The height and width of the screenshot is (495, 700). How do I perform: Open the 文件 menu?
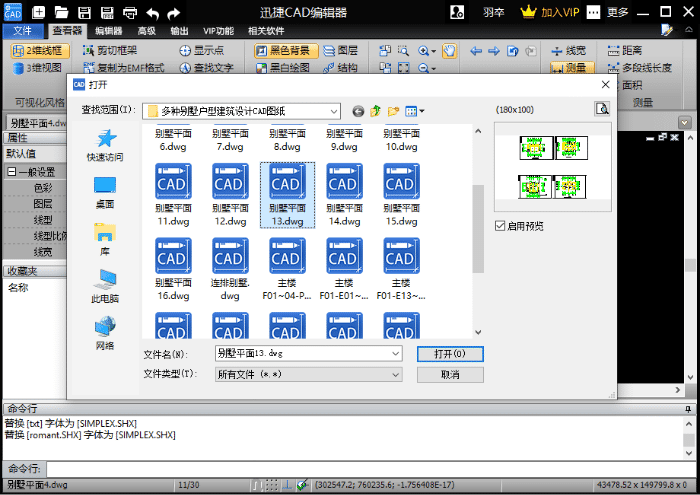23,31
